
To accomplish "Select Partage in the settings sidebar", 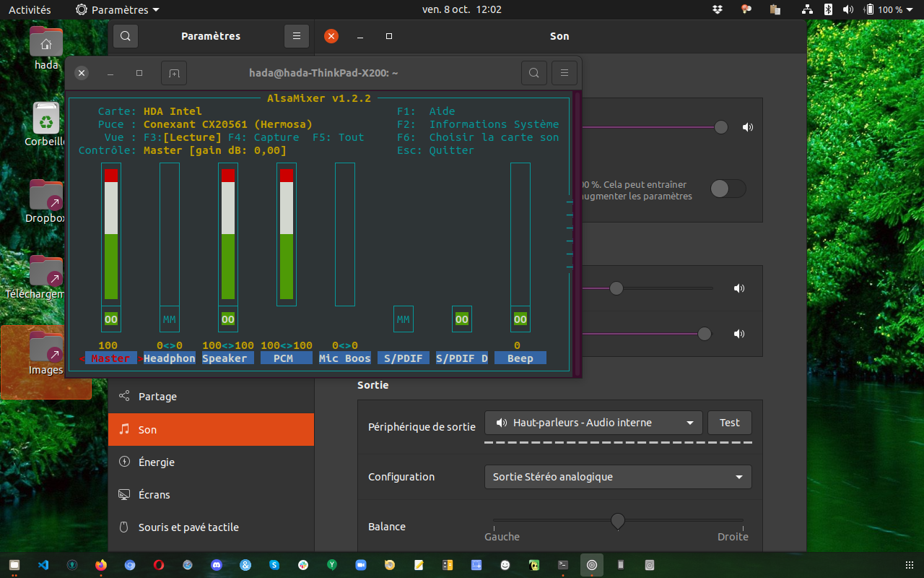I will click(x=211, y=397).
